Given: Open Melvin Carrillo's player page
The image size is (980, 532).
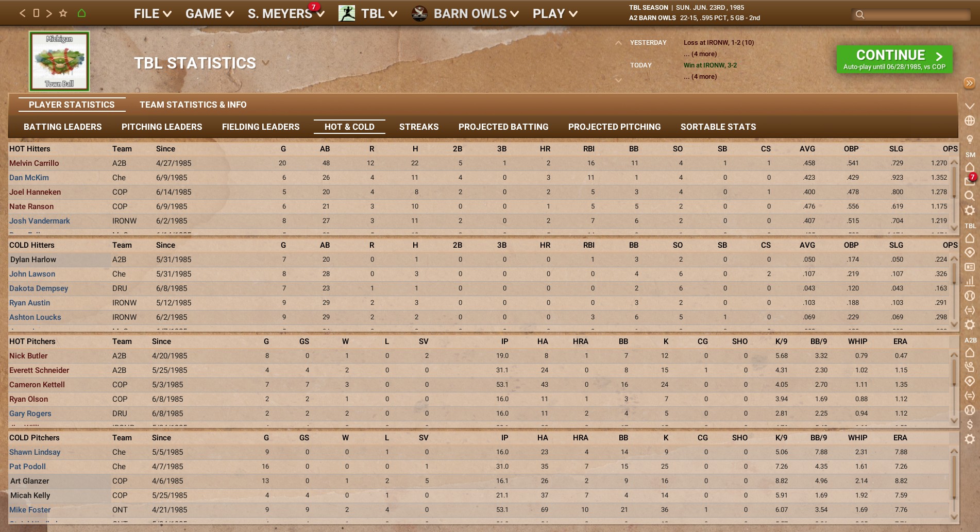Looking at the screenshot, I should (x=34, y=163).
